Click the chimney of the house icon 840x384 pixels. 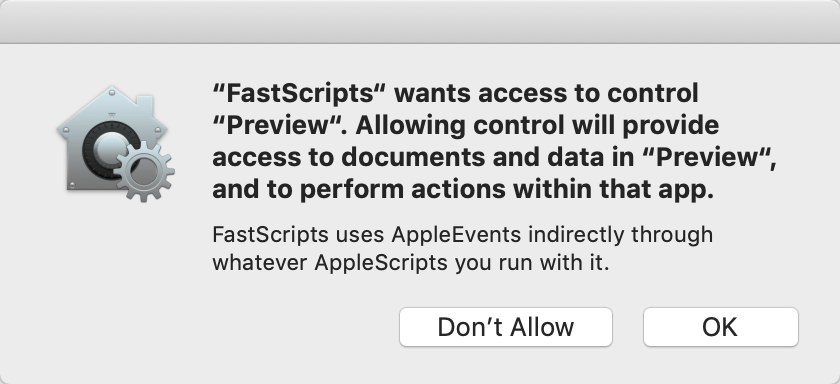pyautogui.click(x=144, y=106)
